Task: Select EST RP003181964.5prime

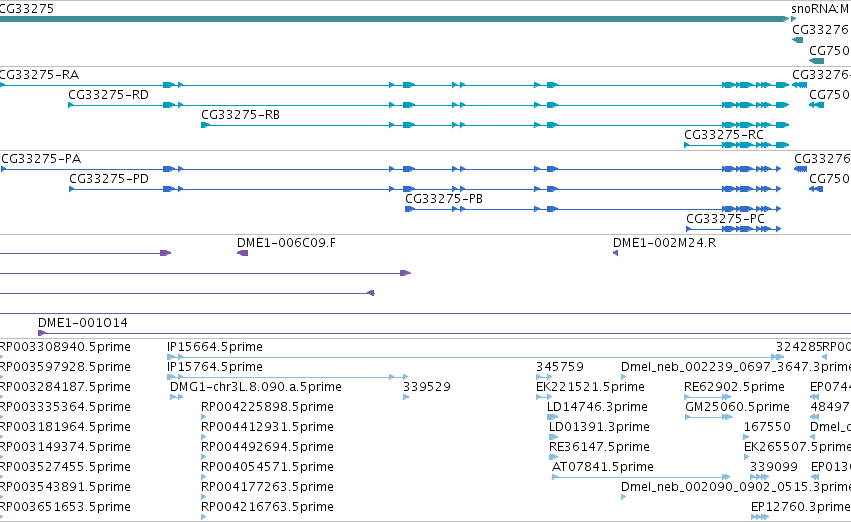Action: point(65,427)
